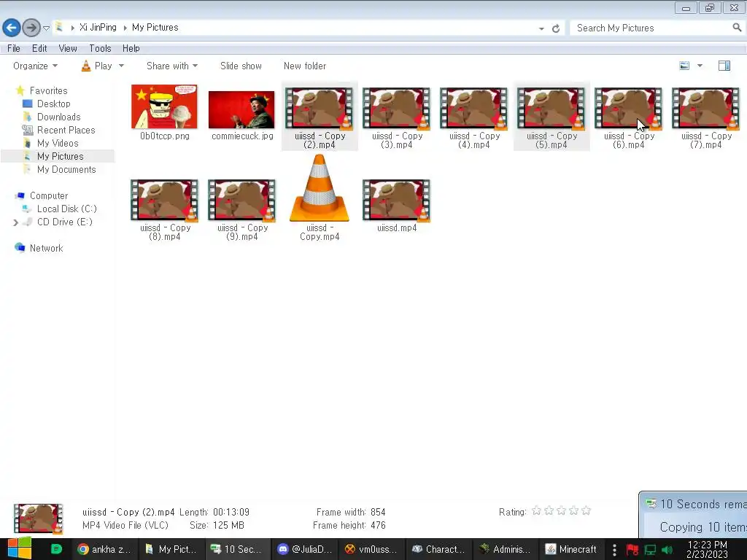The image size is (747, 560).
Task: Open the View menu
Action: (68, 49)
